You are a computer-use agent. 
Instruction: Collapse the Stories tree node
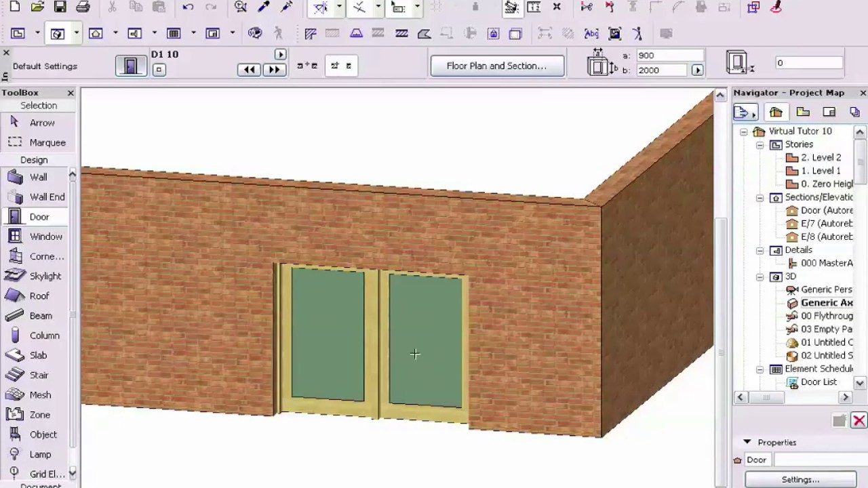[x=759, y=145]
